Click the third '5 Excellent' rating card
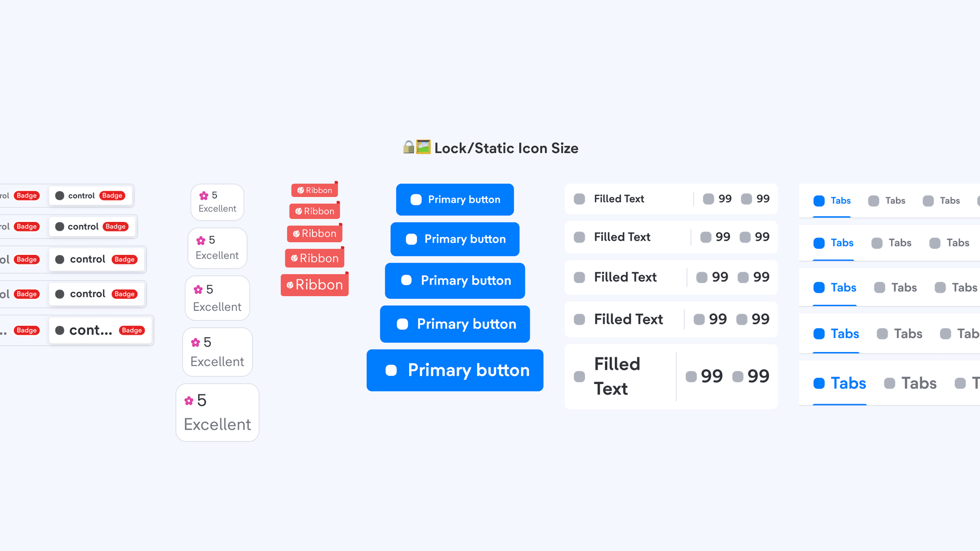The height and width of the screenshot is (551, 980). tap(217, 298)
